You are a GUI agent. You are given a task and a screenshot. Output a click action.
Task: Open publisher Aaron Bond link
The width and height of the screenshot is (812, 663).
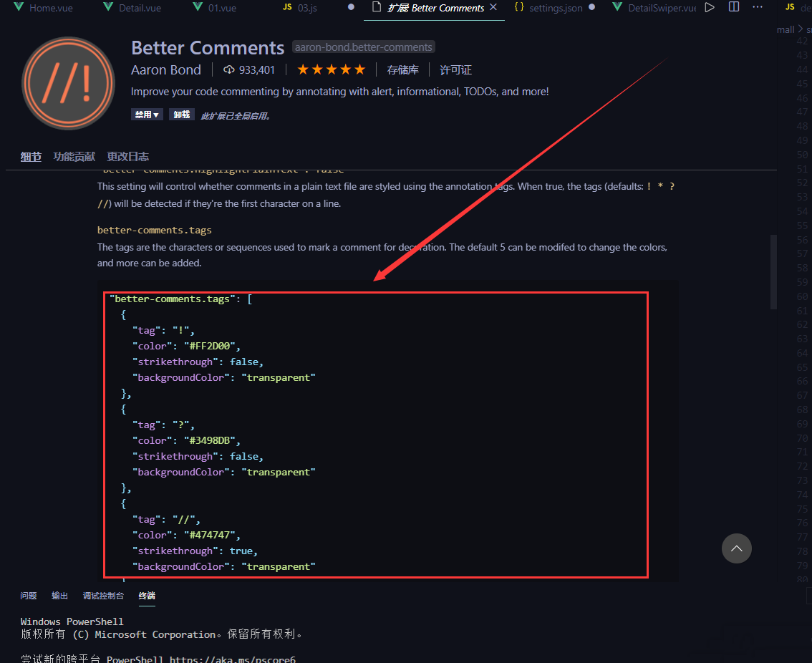coord(165,70)
